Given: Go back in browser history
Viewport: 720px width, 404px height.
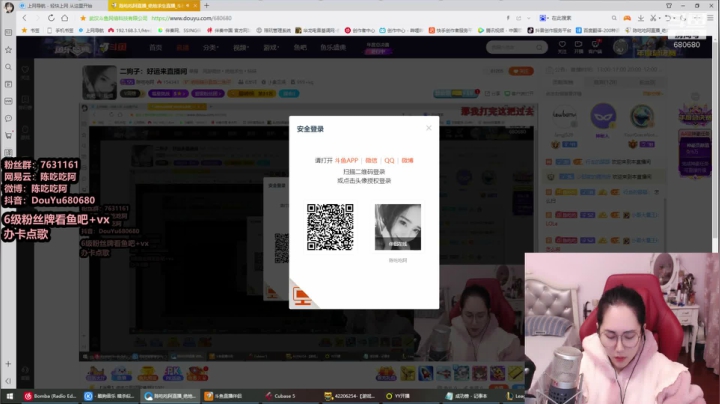Looking at the screenshot, I should 24,18.
